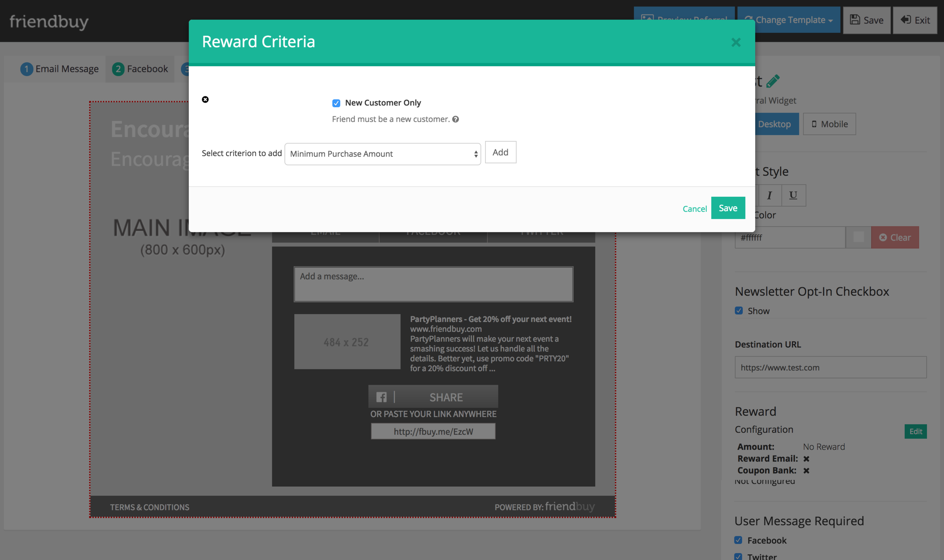
Task: Close the Reward Criteria dialog with X
Action: [x=736, y=42]
